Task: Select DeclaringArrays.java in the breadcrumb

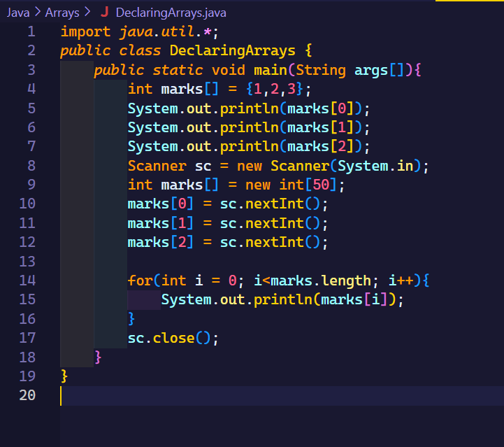Action: [171, 13]
